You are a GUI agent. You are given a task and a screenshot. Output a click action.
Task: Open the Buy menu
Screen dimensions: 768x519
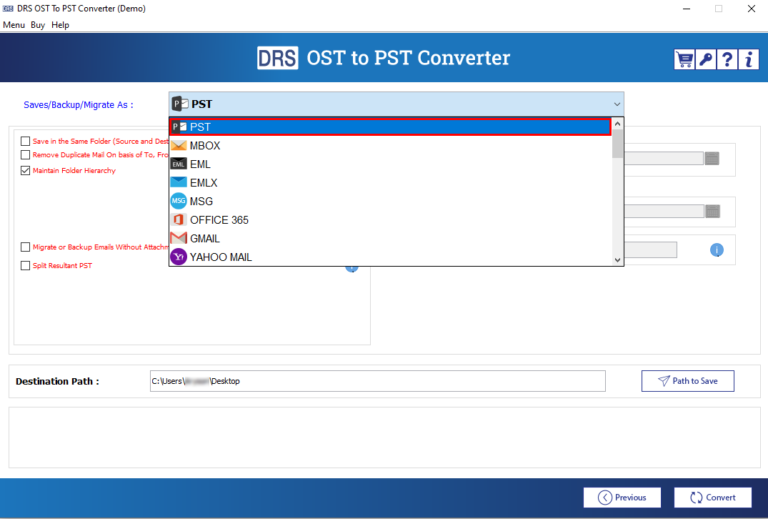pos(38,25)
